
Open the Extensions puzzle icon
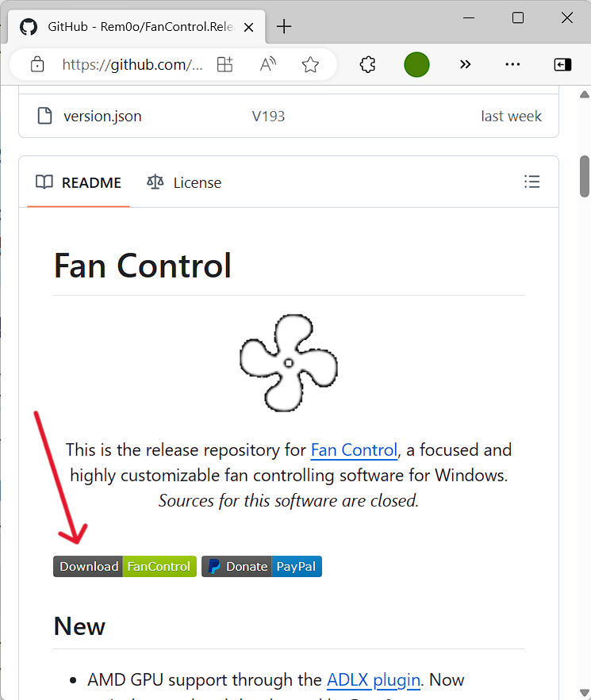[x=367, y=65]
